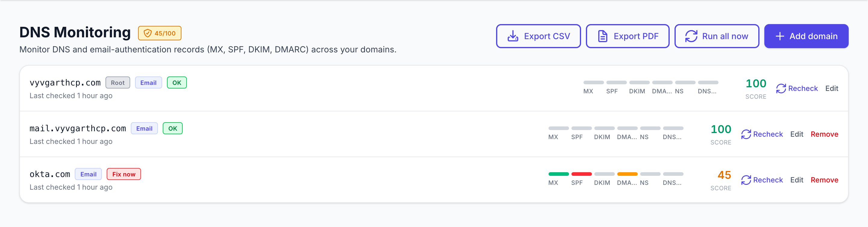The height and width of the screenshot is (227, 868).
Task: Click the recheck icon for mail.vyvgarthcp.com
Action: pyautogui.click(x=746, y=134)
